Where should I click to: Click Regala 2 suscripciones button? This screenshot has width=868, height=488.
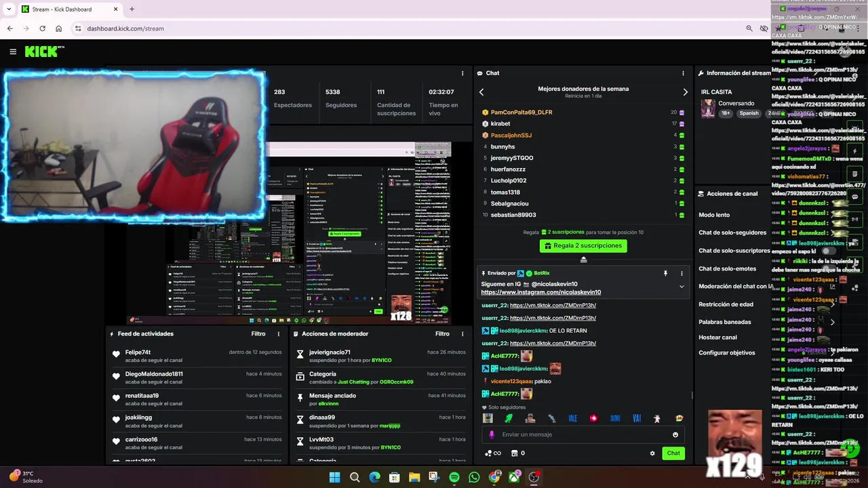click(583, 245)
